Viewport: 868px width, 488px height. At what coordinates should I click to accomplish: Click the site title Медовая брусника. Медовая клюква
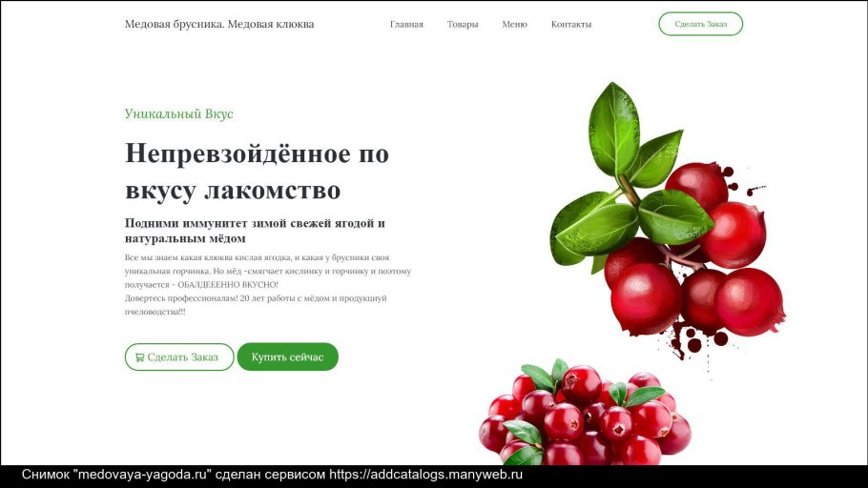(x=219, y=24)
